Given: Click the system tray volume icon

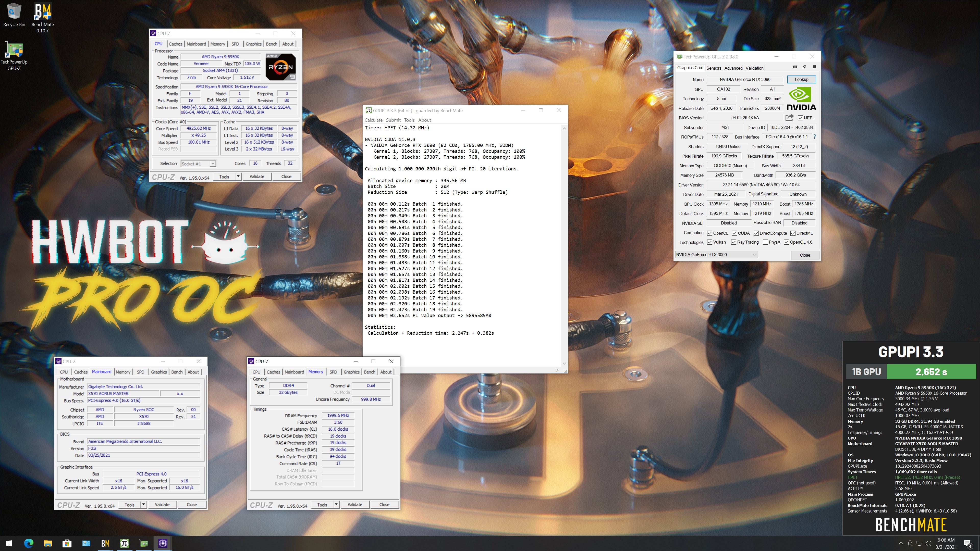Looking at the screenshot, I should coord(929,543).
